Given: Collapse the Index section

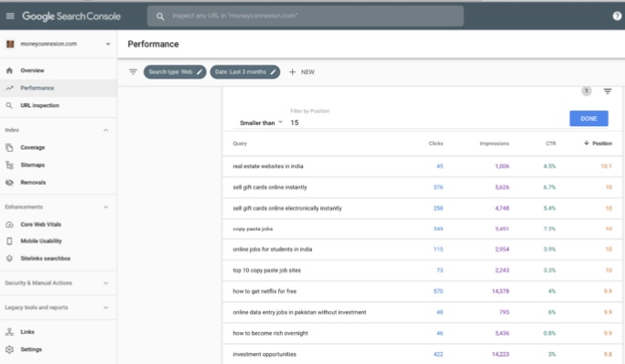Looking at the screenshot, I should (105, 130).
